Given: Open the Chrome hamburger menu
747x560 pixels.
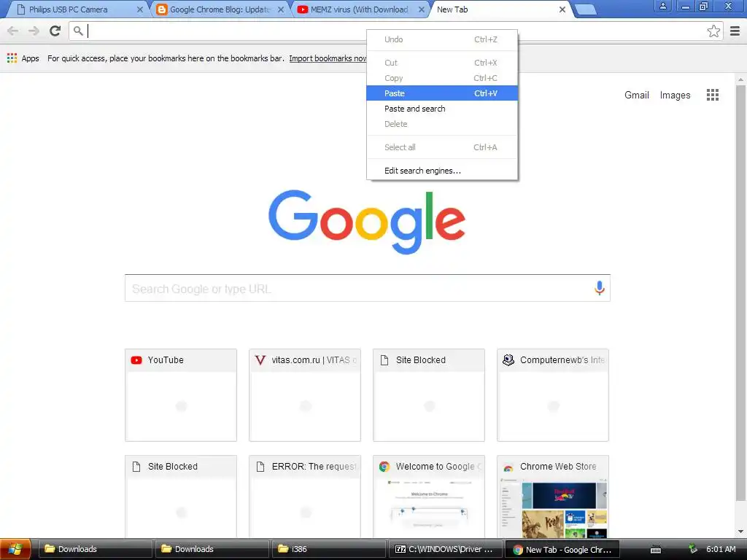Looking at the screenshot, I should coord(735,31).
